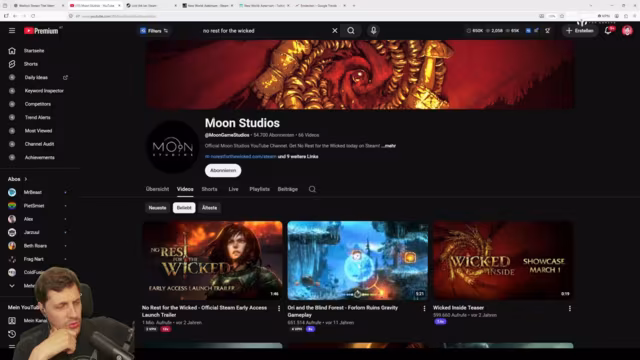Expand channel description with mehr
The width and height of the screenshot is (640, 360).
389,146
